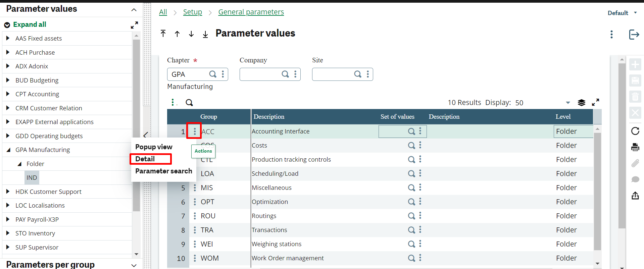This screenshot has height=269, width=644.
Task: Follow the General parameters breadcrumb link
Action: [251, 12]
